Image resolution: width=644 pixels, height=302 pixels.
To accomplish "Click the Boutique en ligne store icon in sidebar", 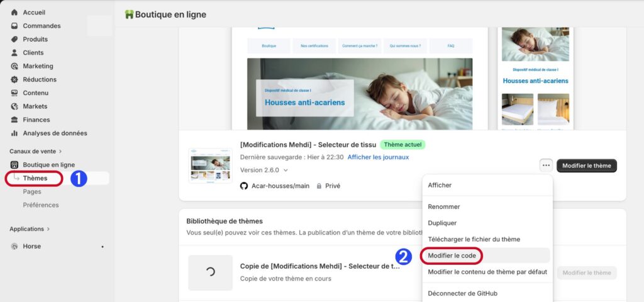I will (x=14, y=165).
